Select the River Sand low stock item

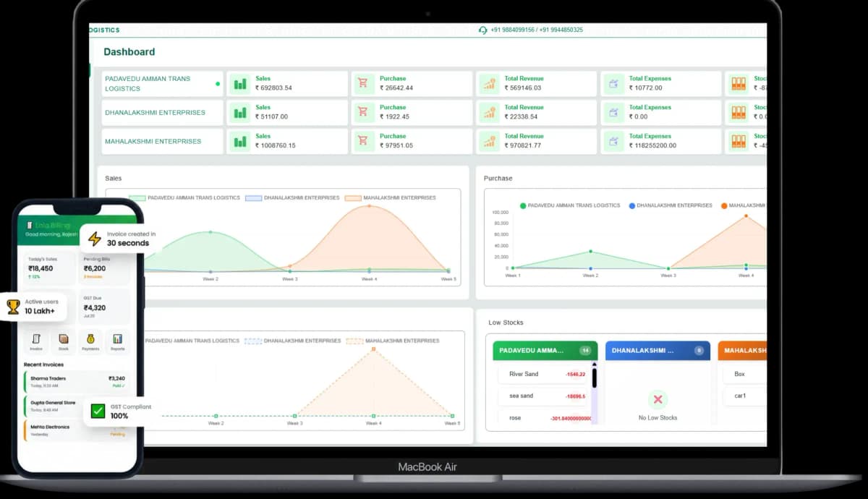[544, 374]
